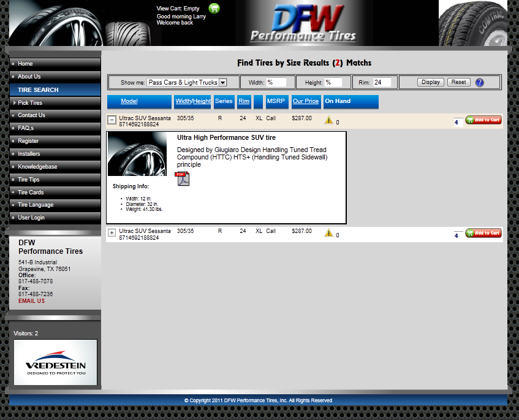Sort results by Our Price column
Screen dimensions: 519x420
click(306, 101)
